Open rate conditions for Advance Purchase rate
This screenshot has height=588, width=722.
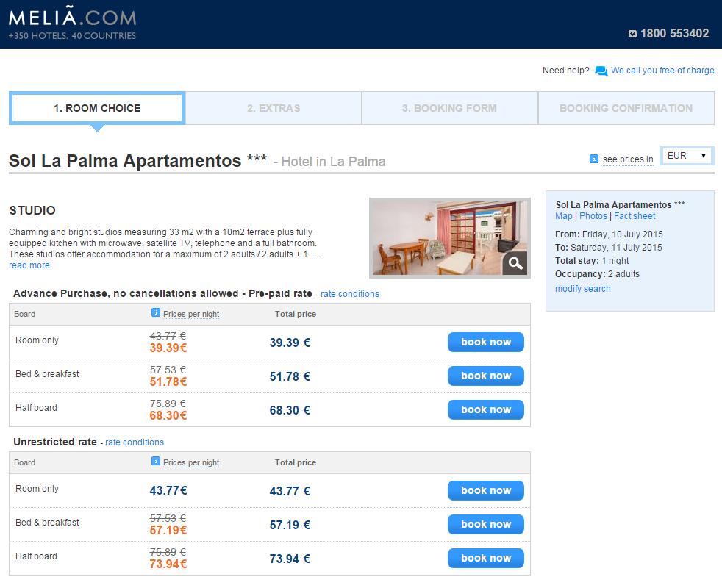click(x=350, y=294)
